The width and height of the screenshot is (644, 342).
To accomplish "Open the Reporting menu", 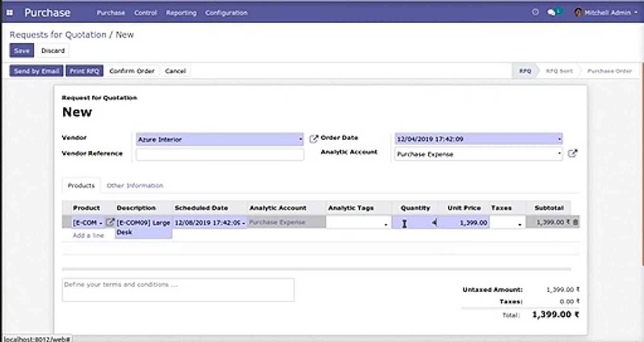I will click(181, 13).
